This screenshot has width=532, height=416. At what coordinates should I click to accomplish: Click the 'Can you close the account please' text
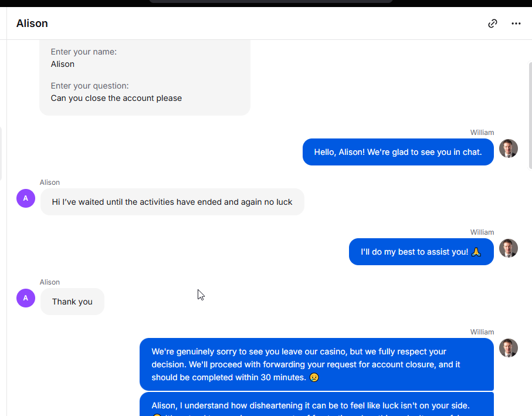click(116, 98)
